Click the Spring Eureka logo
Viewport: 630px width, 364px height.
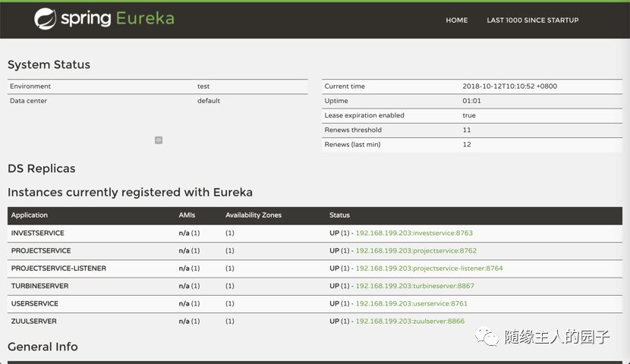click(x=105, y=18)
